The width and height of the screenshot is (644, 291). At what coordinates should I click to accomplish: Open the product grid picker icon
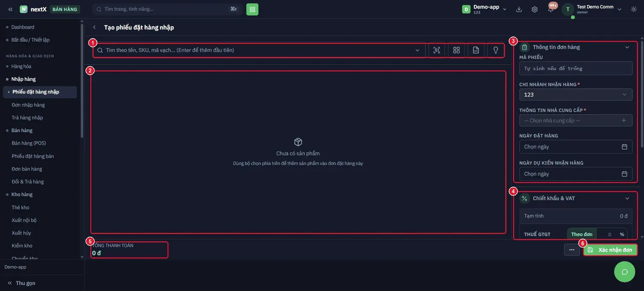point(456,50)
